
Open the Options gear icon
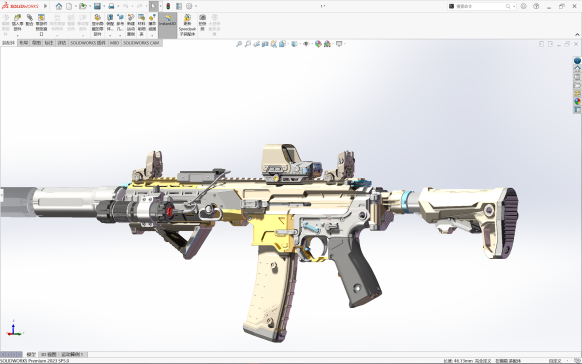click(189, 6)
